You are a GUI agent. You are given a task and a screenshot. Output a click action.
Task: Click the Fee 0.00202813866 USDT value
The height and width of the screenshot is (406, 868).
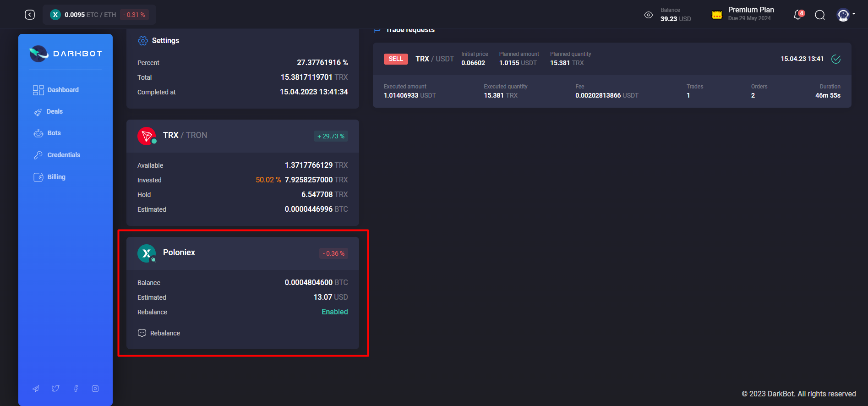pos(607,95)
